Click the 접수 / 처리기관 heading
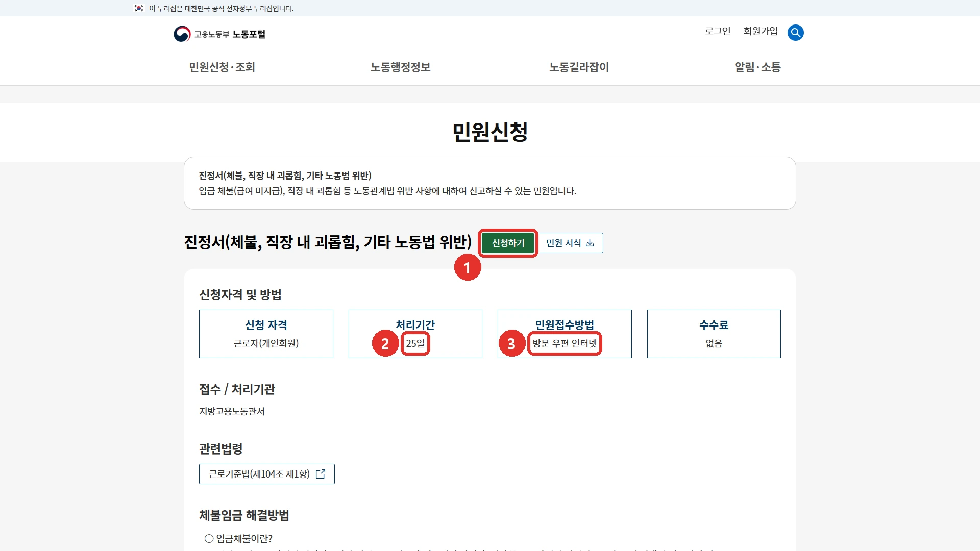 pyautogui.click(x=237, y=389)
